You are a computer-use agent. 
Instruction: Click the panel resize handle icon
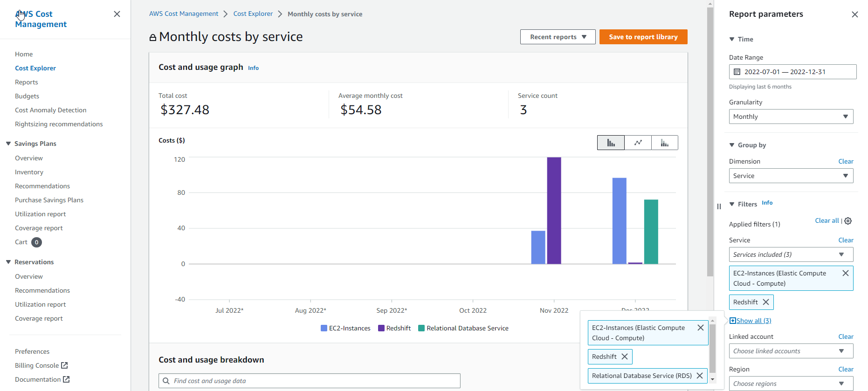(x=719, y=206)
